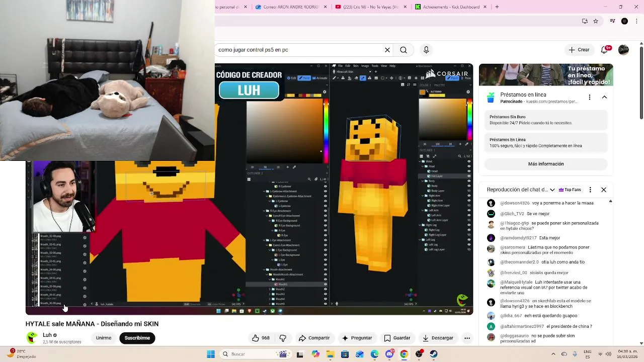Open Chrome three-dot menu
Screen dimensions: 644x362
(636, 21)
